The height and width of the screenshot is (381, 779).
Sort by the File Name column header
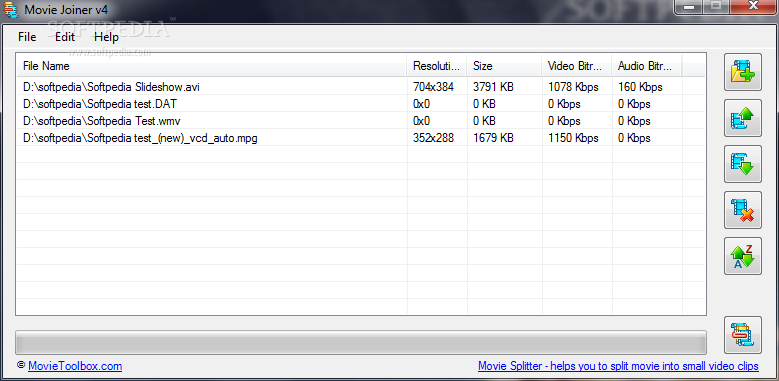(212, 66)
